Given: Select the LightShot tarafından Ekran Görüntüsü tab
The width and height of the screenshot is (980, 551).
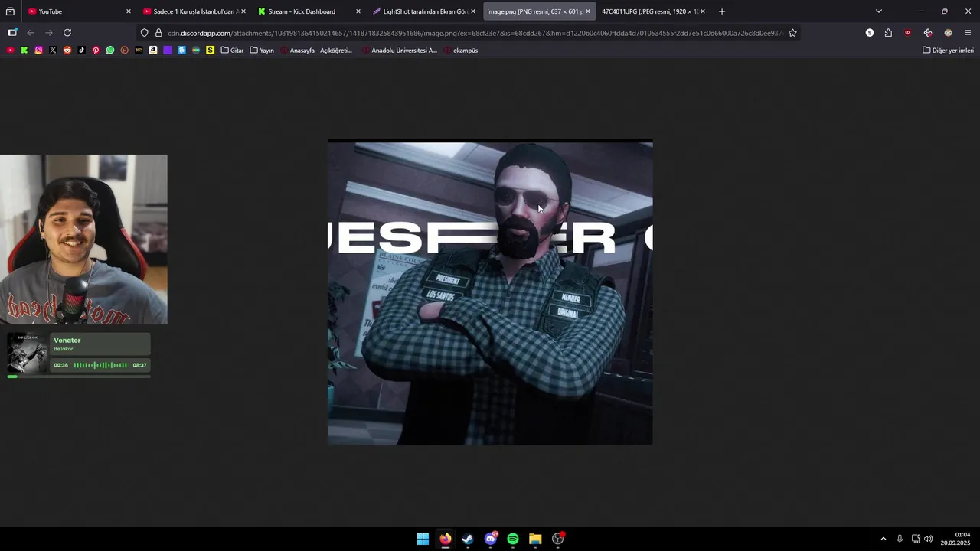Looking at the screenshot, I should point(423,11).
